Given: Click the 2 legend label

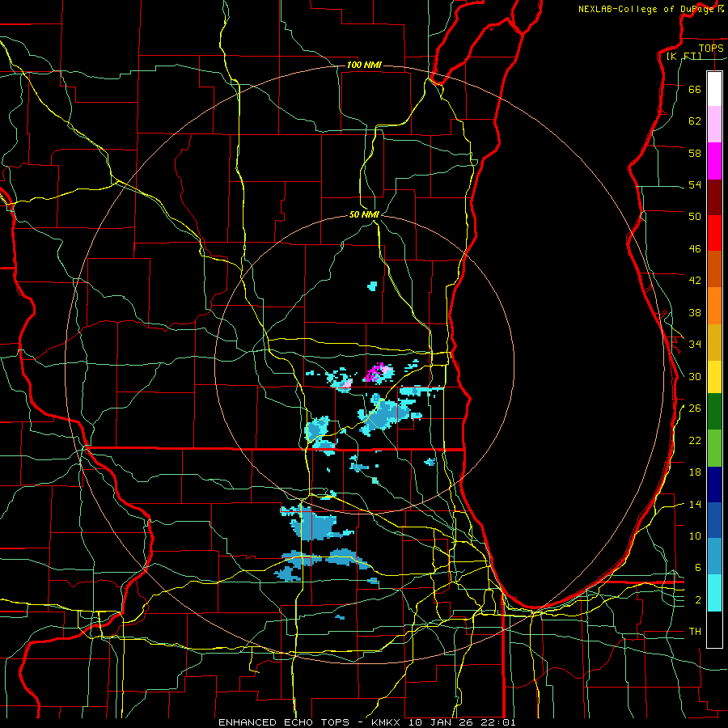Looking at the screenshot, I should 698,599.
